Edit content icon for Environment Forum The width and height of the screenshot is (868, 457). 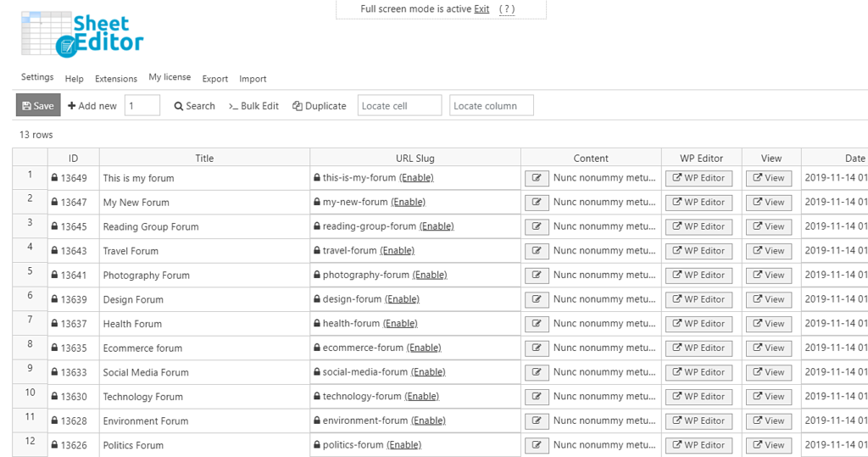pyautogui.click(x=537, y=421)
